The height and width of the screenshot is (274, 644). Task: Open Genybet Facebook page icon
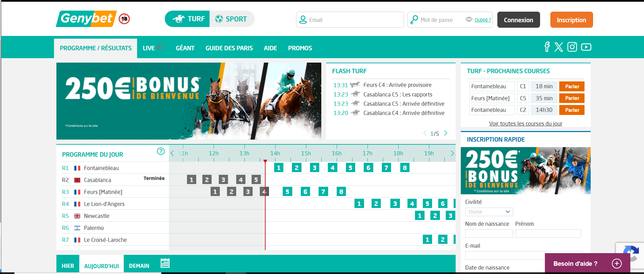(x=547, y=47)
